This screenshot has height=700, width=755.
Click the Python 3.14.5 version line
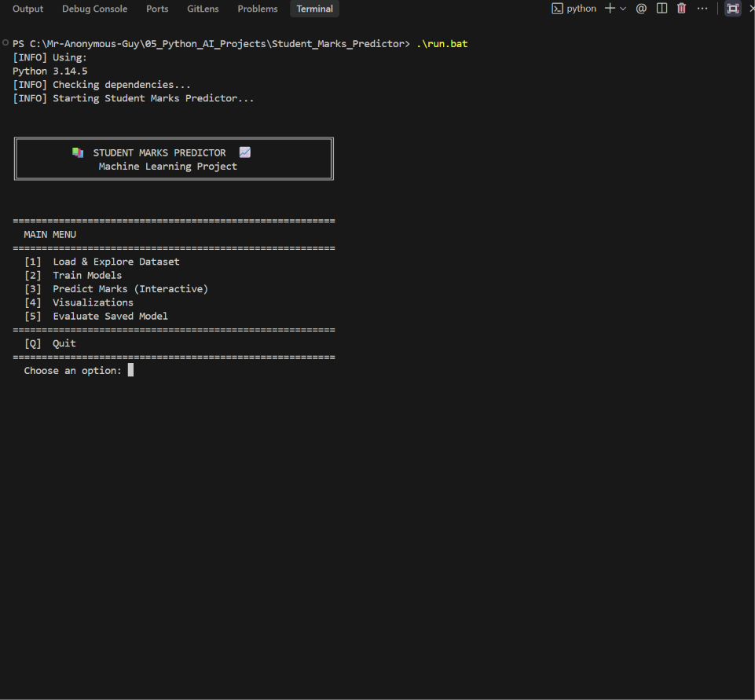pyautogui.click(x=50, y=71)
